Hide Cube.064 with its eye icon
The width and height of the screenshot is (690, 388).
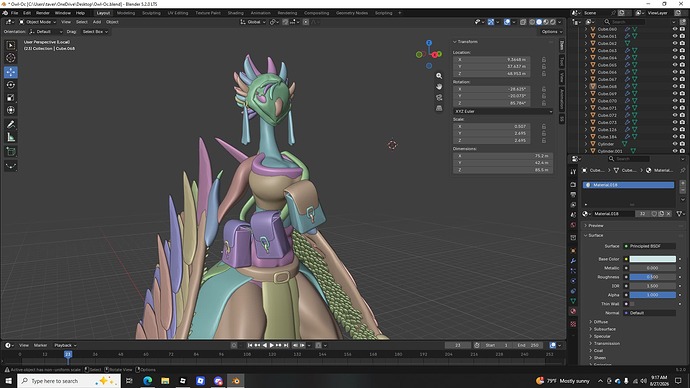675,58
